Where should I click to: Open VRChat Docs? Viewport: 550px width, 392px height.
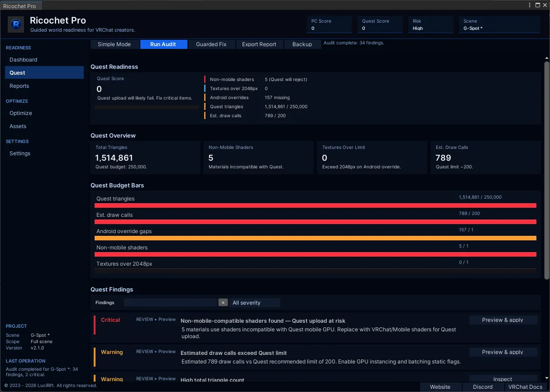click(525, 387)
